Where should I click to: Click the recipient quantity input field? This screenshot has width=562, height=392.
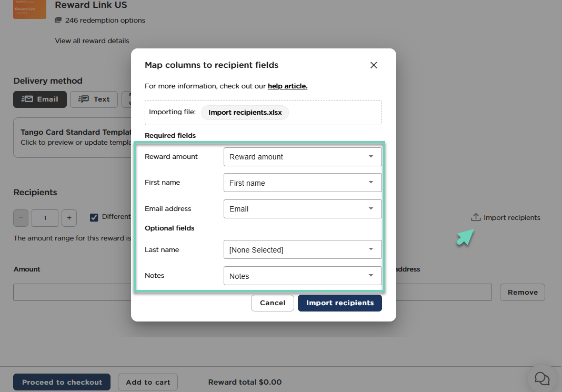(45, 218)
